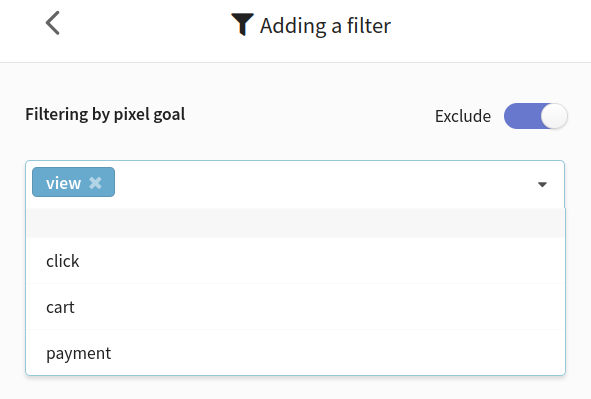Remove the view tag with its x
This screenshot has width=591, height=399.
point(95,183)
